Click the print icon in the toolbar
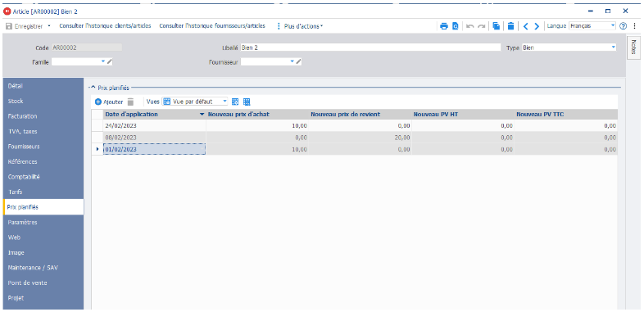The width and height of the screenshot is (644, 312). (x=443, y=26)
